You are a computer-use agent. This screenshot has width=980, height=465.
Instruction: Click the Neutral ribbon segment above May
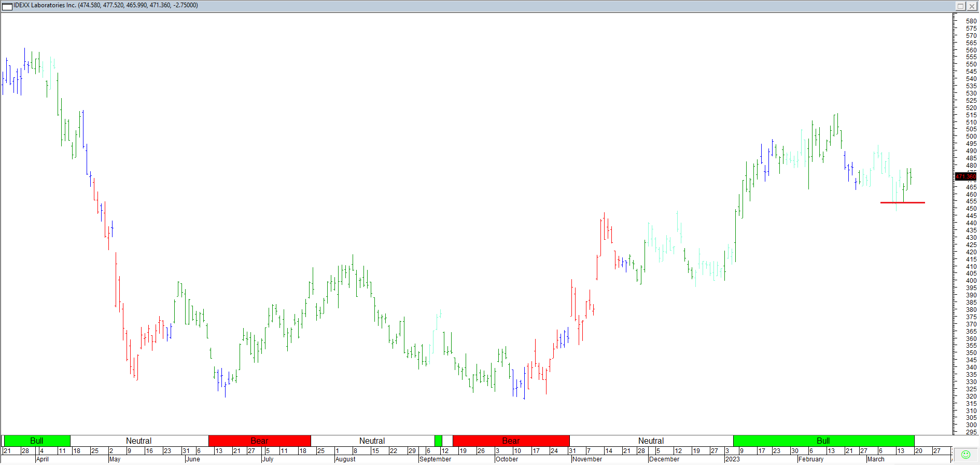(139, 441)
